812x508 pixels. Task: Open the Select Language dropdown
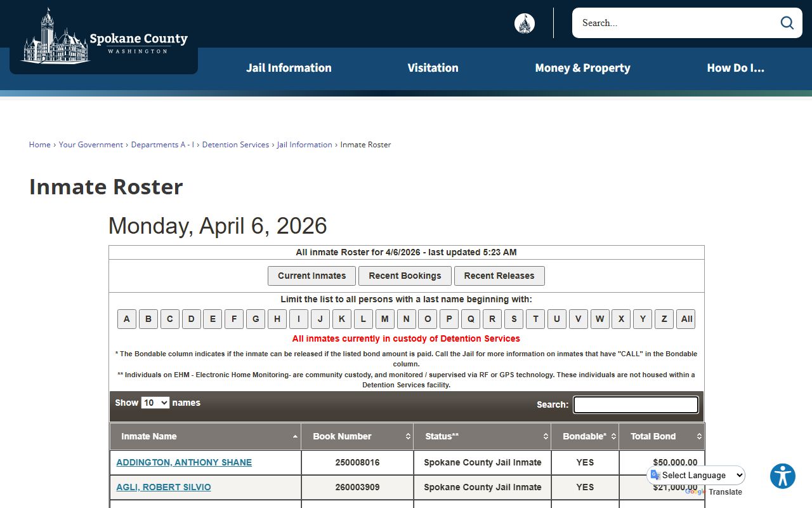[x=697, y=475]
